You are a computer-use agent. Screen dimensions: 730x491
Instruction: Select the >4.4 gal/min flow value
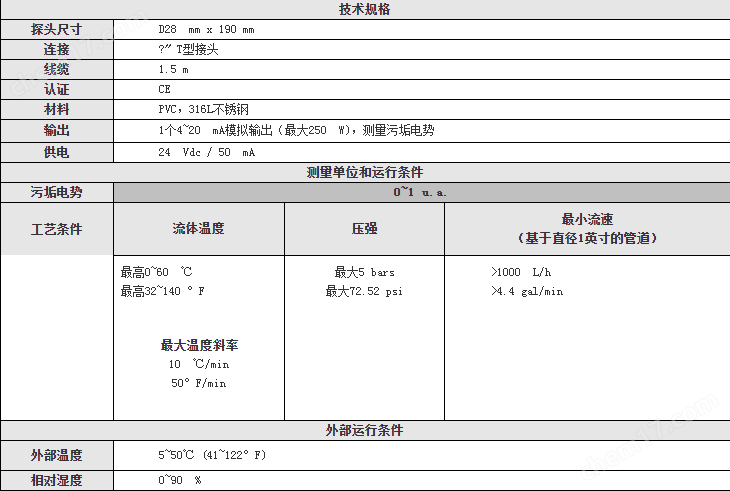click(x=527, y=292)
